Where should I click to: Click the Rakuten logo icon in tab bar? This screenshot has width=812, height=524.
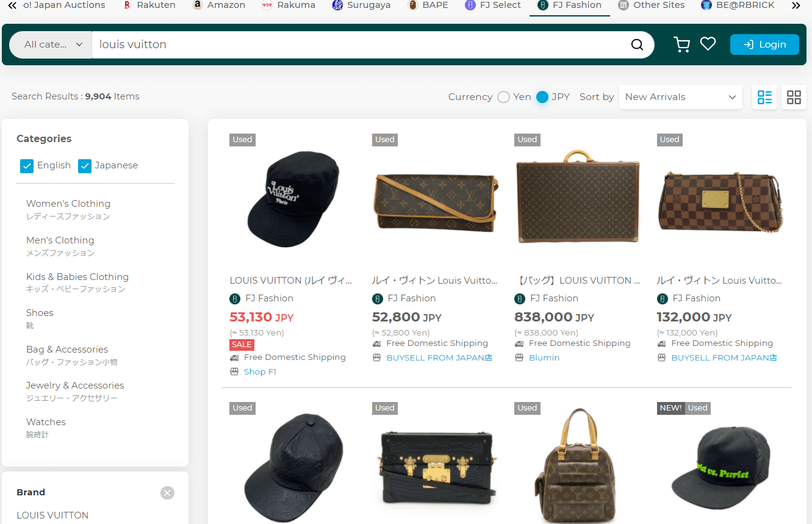[x=127, y=5]
